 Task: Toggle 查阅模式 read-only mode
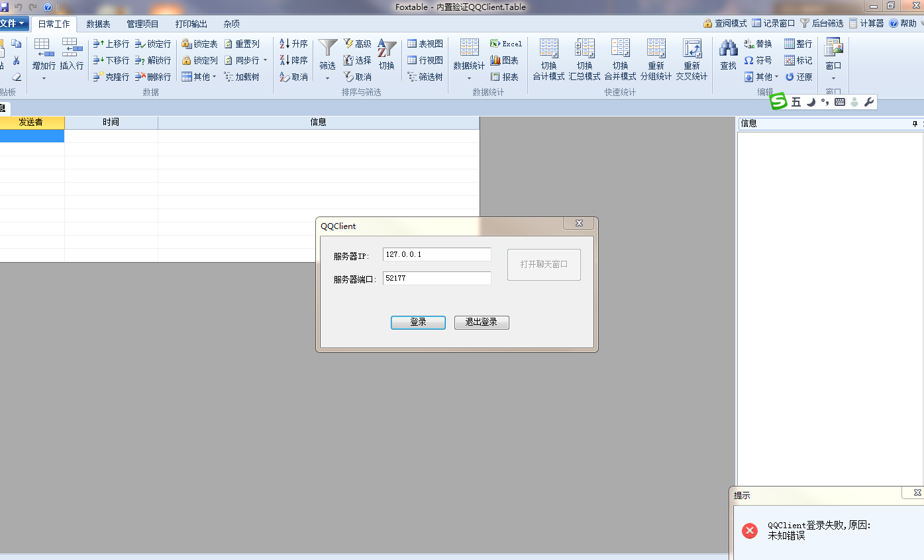coord(725,23)
